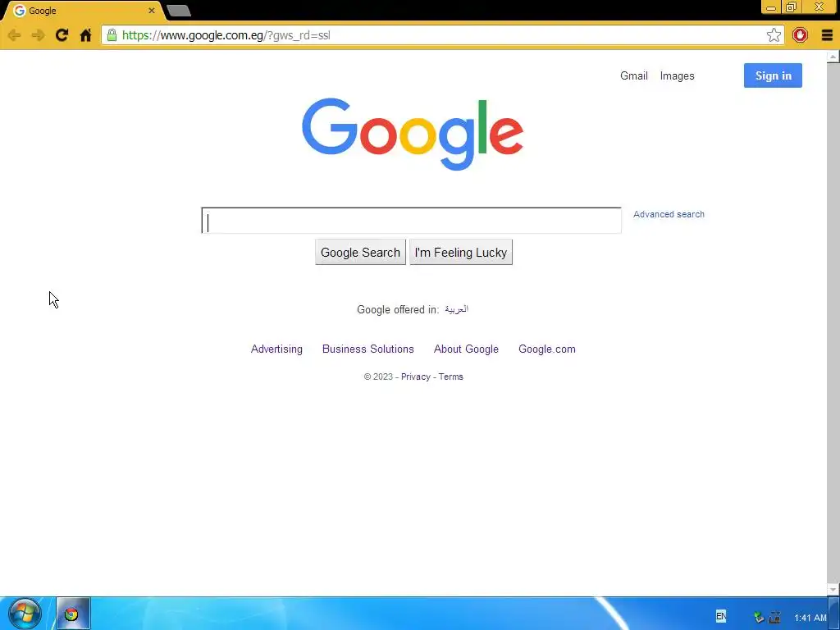Image resolution: width=840 pixels, height=630 pixels.
Task: Click the Chrome icon in taskbar
Action: point(72,614)
